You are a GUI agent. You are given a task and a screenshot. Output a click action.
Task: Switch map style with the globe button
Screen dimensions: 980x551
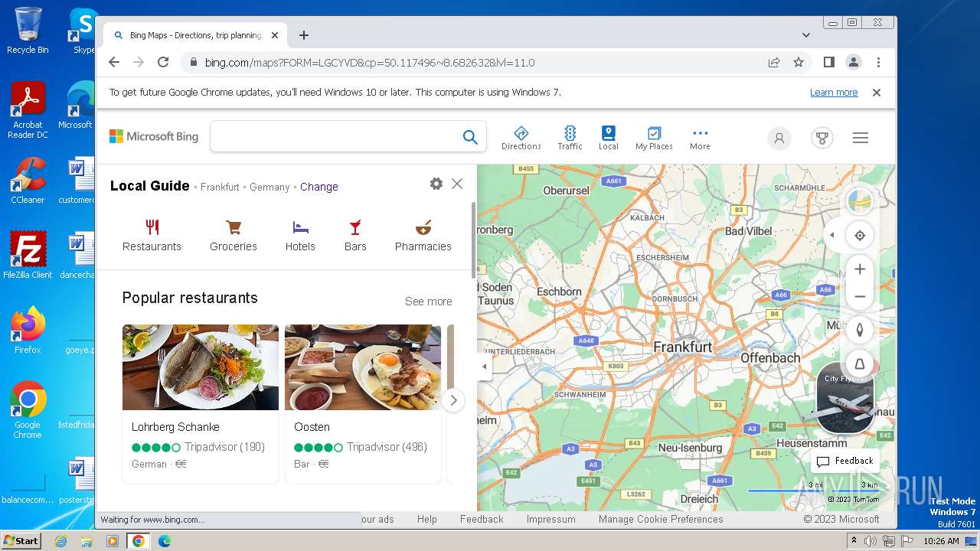860,201
